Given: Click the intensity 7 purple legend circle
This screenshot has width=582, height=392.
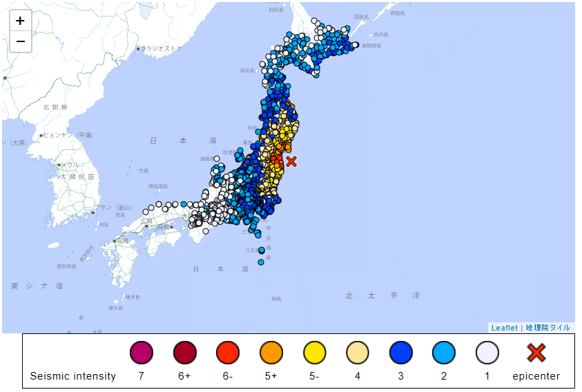Looking at the screenshot, I should pos(142,353).
